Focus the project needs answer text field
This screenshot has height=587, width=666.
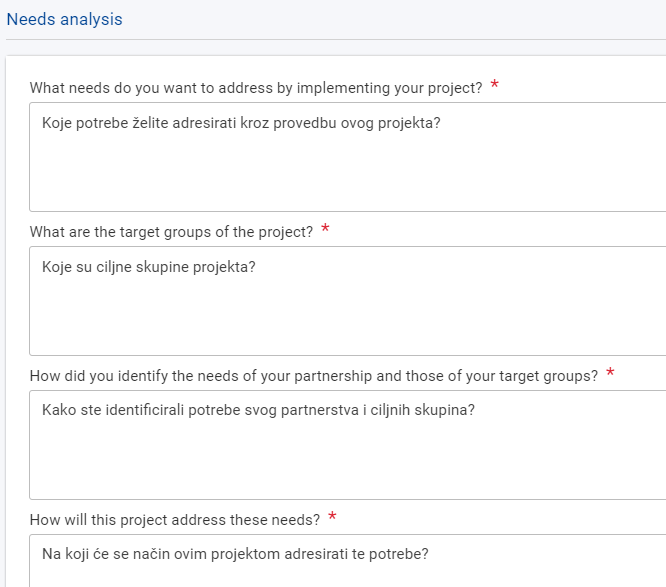tap(347, 170)
